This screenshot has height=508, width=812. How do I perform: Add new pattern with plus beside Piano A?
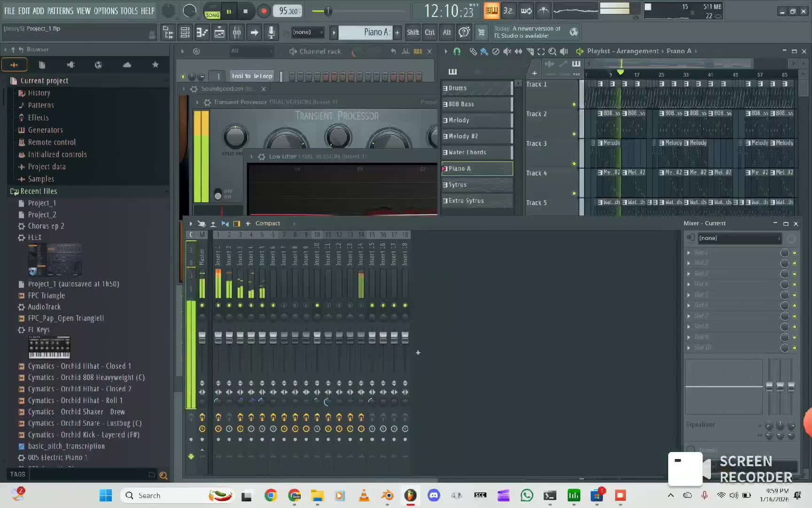click(397, 32)
